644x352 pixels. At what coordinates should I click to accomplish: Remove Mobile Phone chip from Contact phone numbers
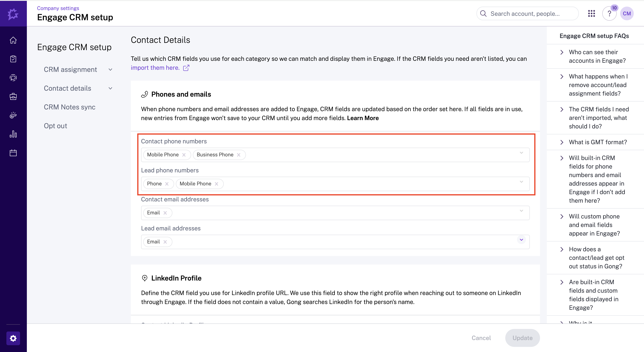(x=184, y=155)
